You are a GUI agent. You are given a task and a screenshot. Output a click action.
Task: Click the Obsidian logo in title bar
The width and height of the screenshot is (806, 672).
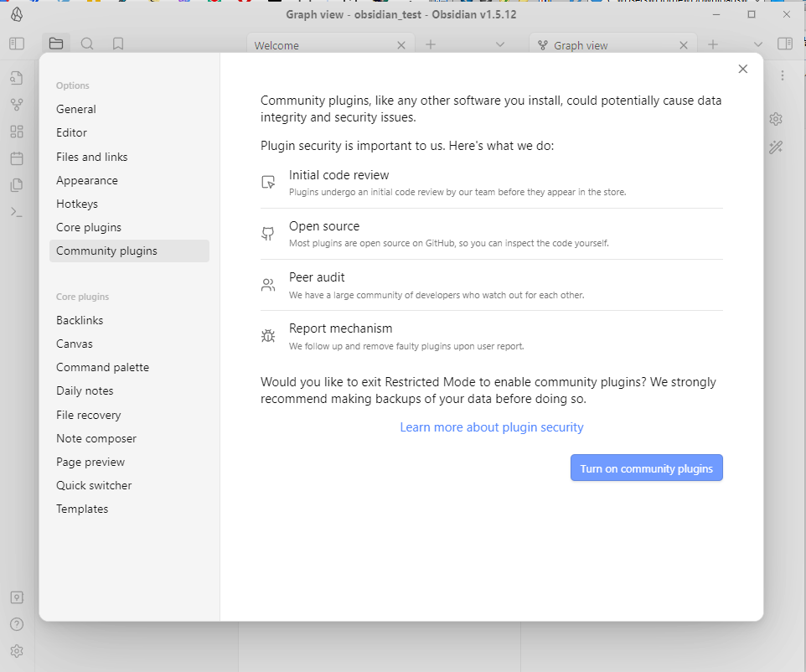(17, 14)
